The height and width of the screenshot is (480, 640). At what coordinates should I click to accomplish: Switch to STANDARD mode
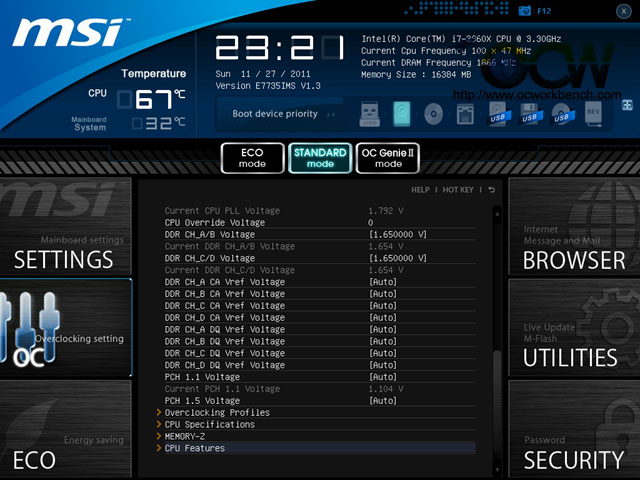click(x=320, y=158)
